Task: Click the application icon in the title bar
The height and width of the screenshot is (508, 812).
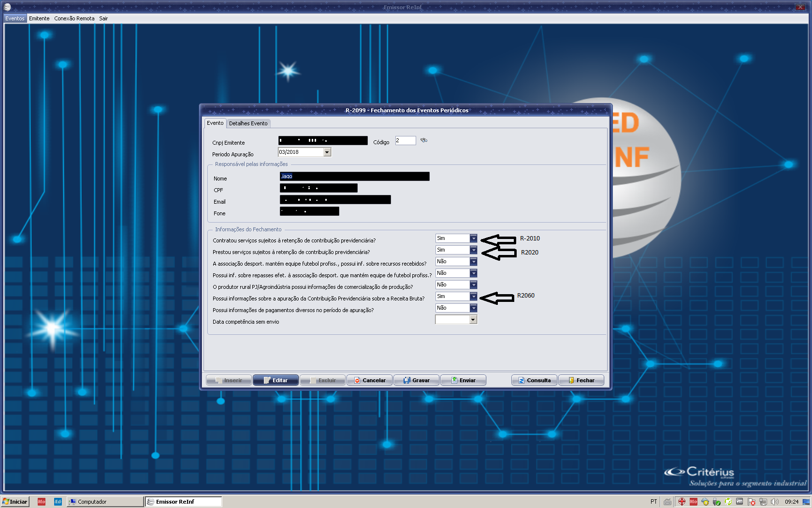Action: [x=7, y=7]
